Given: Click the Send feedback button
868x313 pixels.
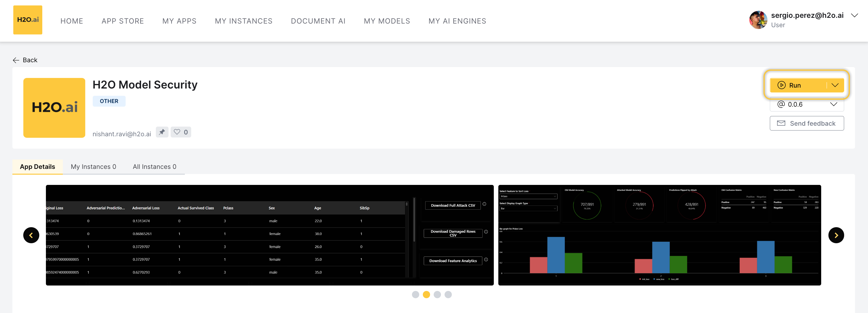Looking at the screenshot, I should tap(806, 123).
